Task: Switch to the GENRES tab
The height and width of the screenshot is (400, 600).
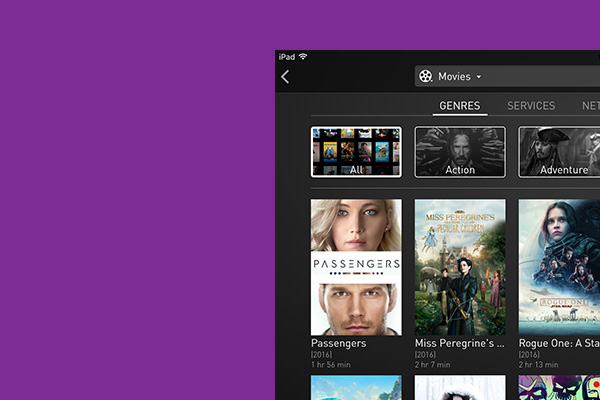Action: (460, 106)
